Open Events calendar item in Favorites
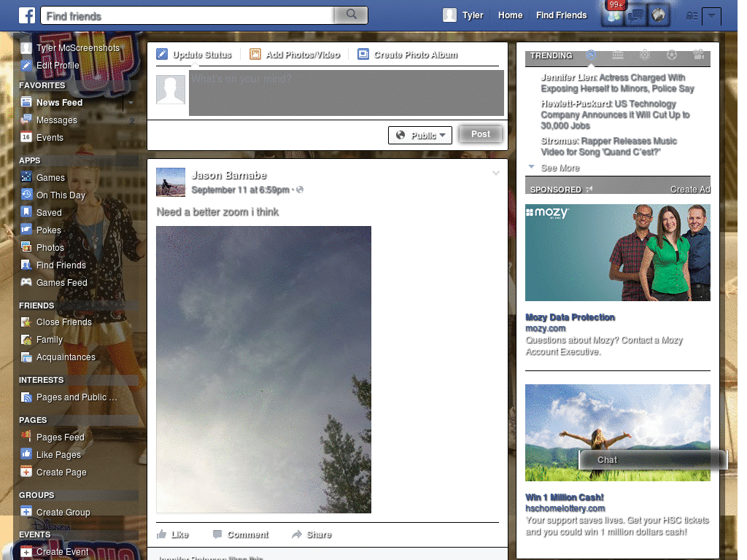This screenshot has width=747, height=560. [50, 138]
